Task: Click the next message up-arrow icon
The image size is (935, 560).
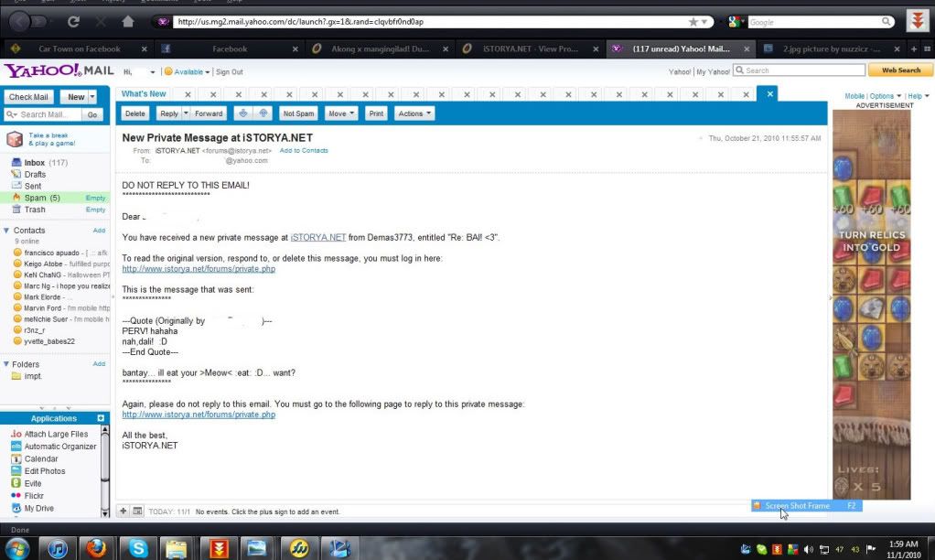Action: coord(263,113)
